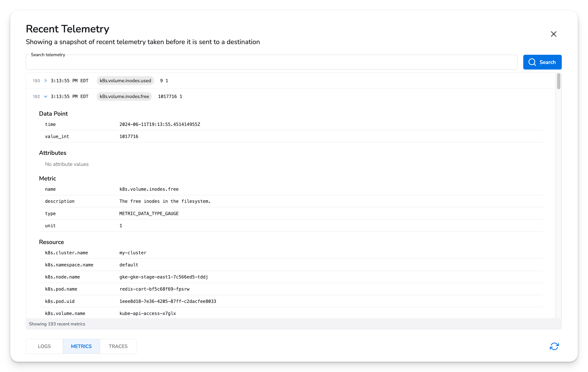Select the METRICS tab
Image resolution: width=588 pixels, height=372 pixels.
point(81,346)
